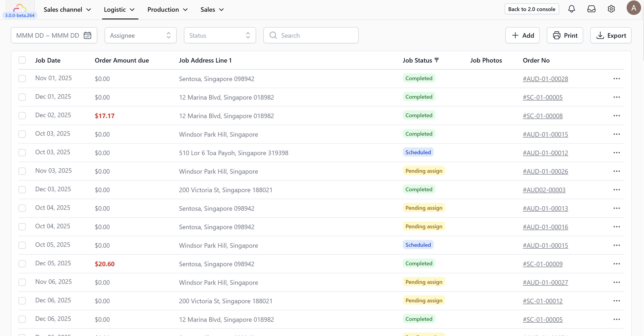
Task: Open the Sales menu in the navbar
Action: (212, 9)
